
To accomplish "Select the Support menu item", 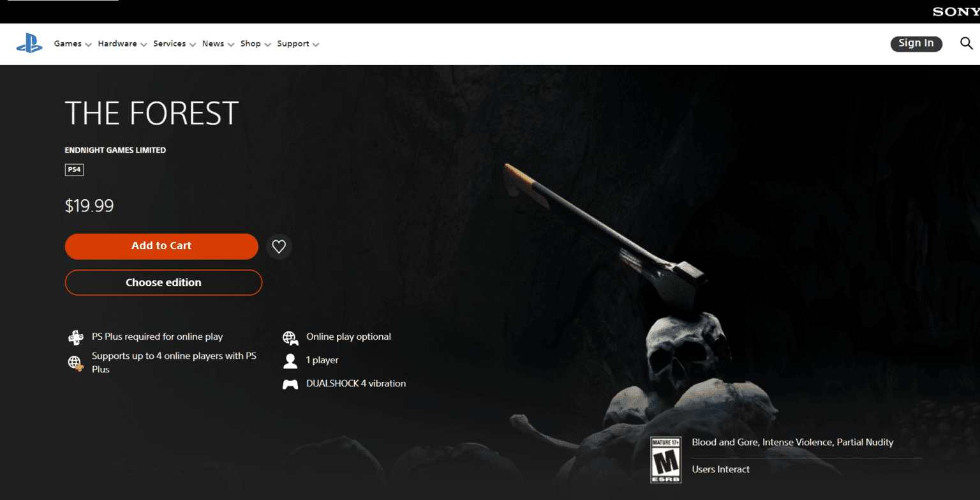I will 293,43.
